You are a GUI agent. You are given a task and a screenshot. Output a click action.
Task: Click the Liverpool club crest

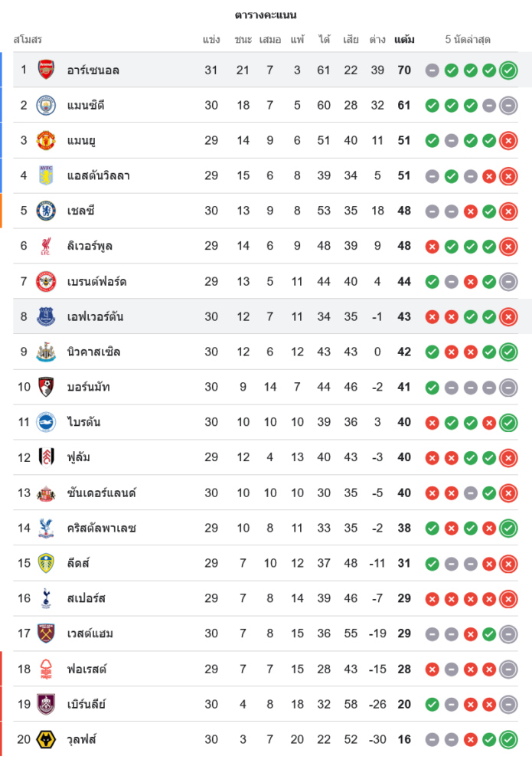click(x=47, y=246)
